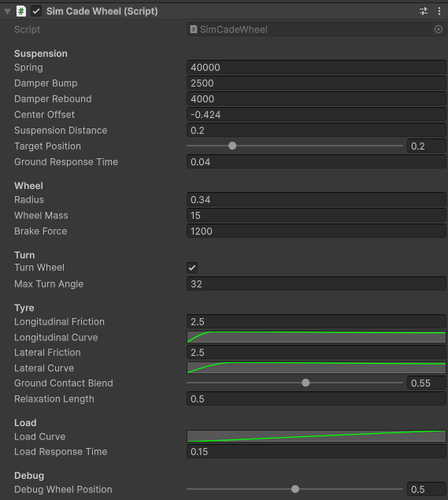Image resolution: width=448 pixels, height=500 pixels.
Task: Edit the Target Position numeric field
Action: click(x=426, y=146)
